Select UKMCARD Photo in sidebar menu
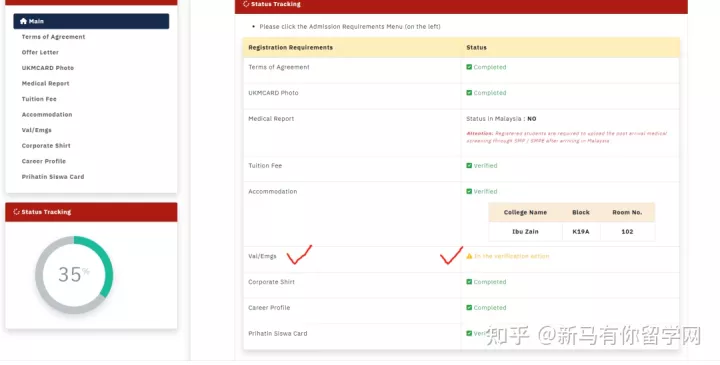The image size is (720, 365). [48, 68]
